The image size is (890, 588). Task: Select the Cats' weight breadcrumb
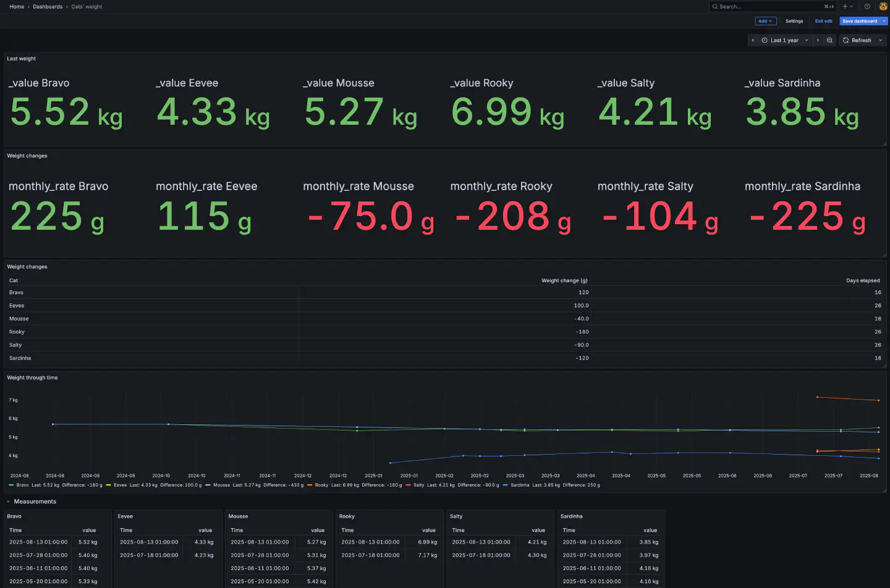click(x=87, y=7)
